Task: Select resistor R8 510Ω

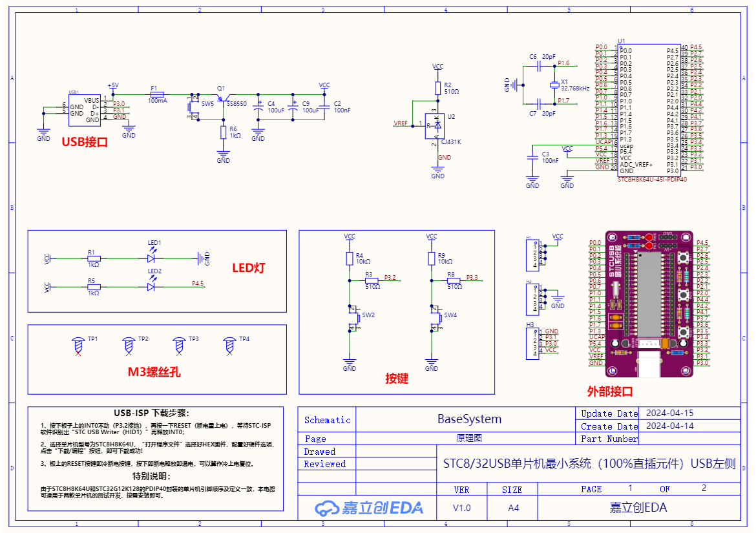Action: (x=454, y=280)
